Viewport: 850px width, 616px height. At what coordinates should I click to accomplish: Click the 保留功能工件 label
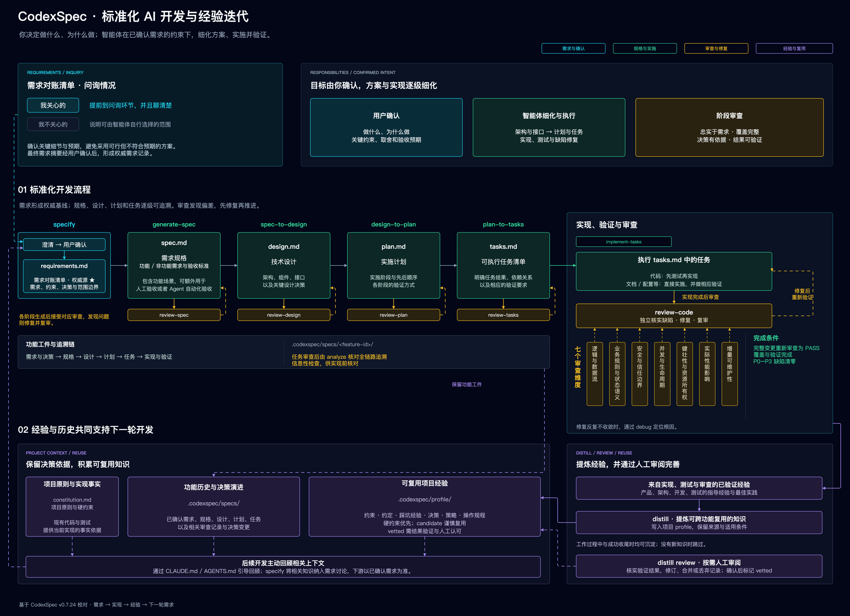[x=467, y=384]
